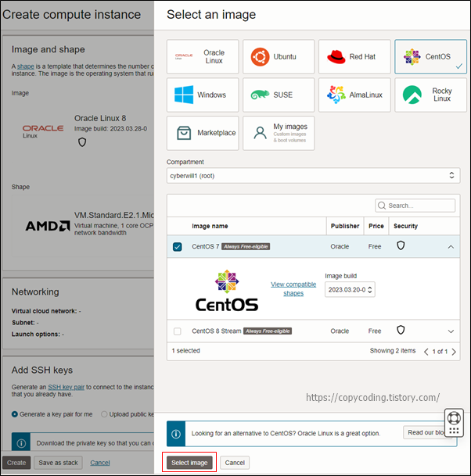Image resolution: width=471 pixels, height=476 pixels.
Task: Pick the Red Hat image tile
Action: 354,57
